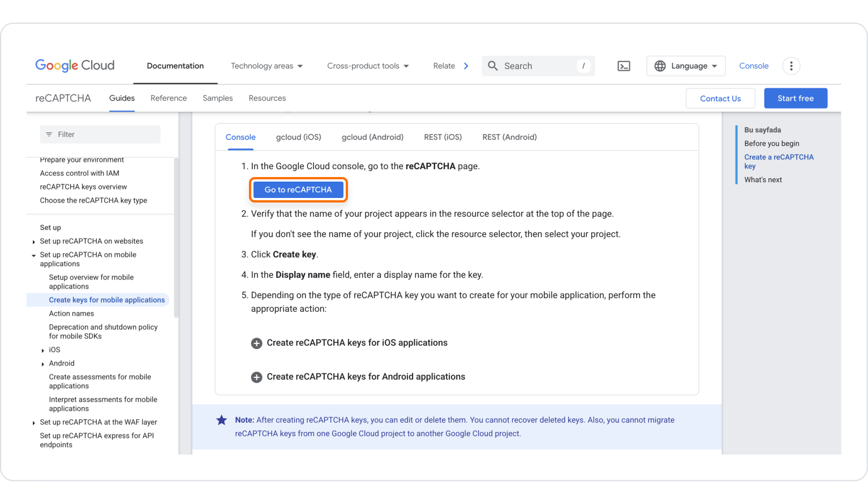Open Choose the reCAPTCHA key type page

click(94, 201)
